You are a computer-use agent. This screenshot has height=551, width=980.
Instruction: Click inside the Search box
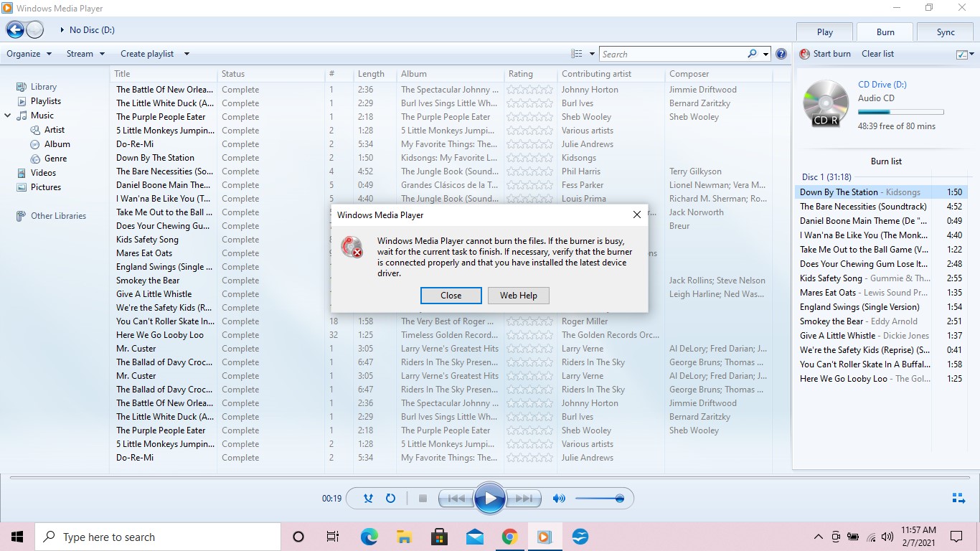[672, 54]
